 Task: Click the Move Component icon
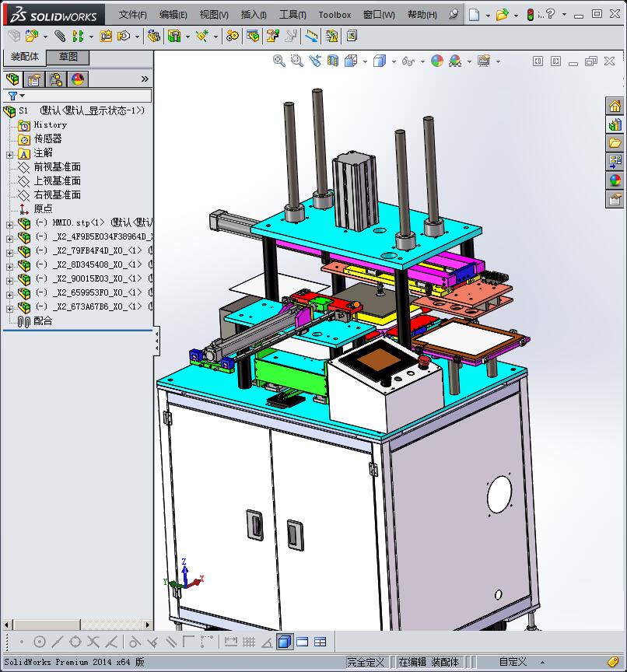(x=124, y=36)
